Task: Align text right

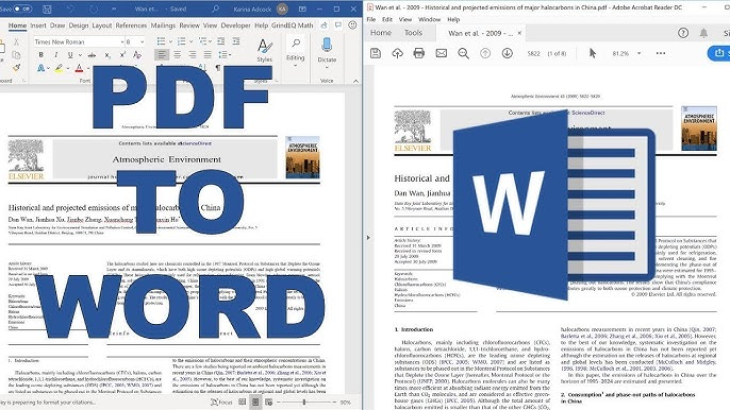Action: point(192,55)
